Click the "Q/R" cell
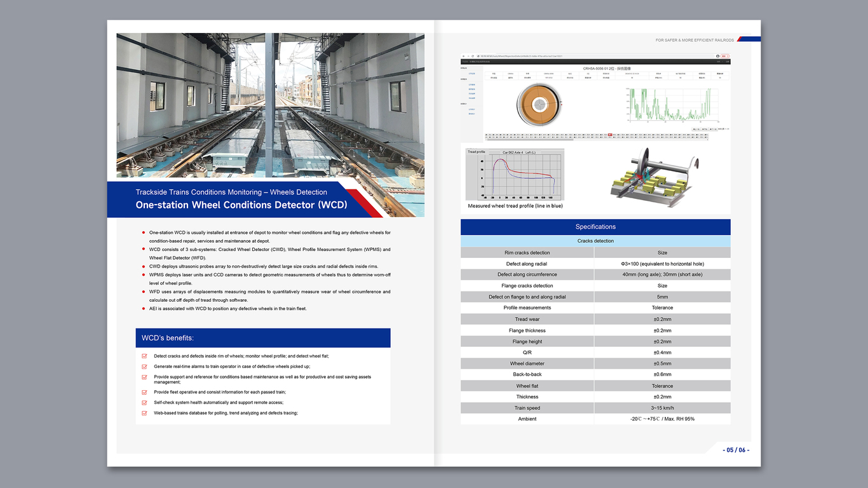This screenshot has height=488, width=868. [527, 353]
